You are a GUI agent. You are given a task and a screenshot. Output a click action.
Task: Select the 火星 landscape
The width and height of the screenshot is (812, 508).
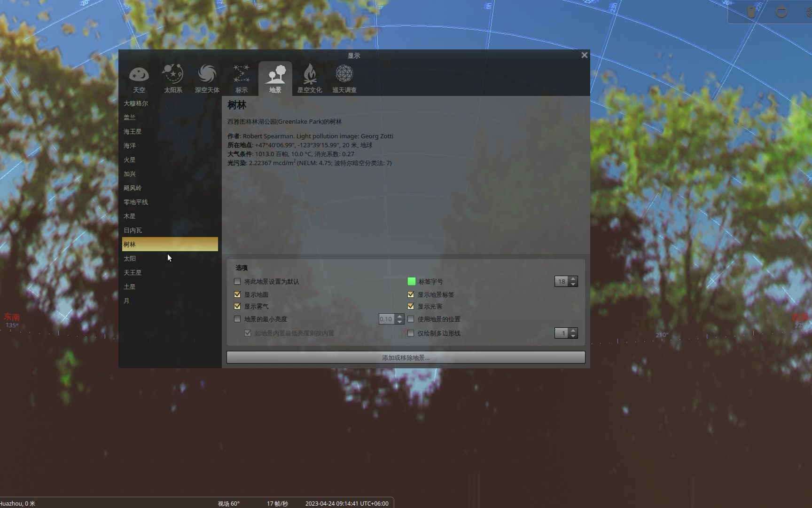pos(170,160)
